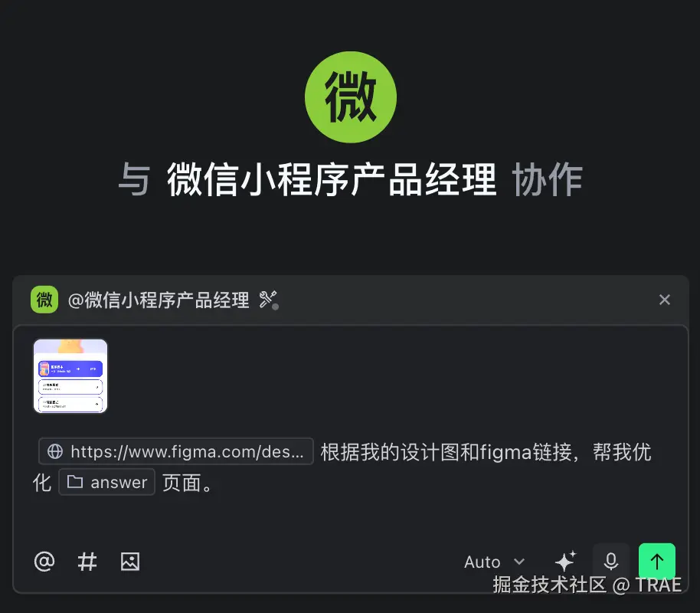Click the folder icon beside answer

[74, 482]
